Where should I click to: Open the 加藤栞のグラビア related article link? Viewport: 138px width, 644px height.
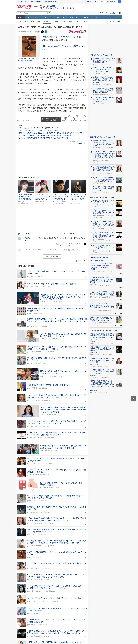(x=38, y=128)
